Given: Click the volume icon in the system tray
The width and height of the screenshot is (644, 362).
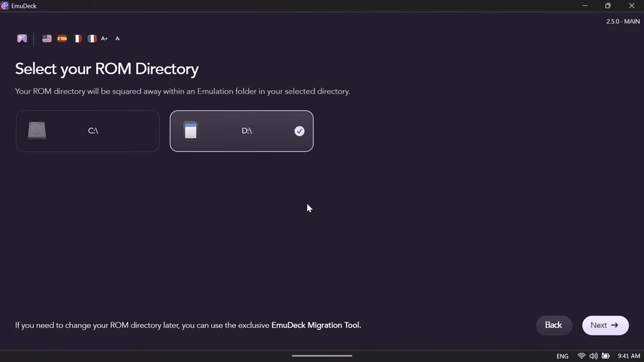Looking at the screenshot, I should pos(594,356).
